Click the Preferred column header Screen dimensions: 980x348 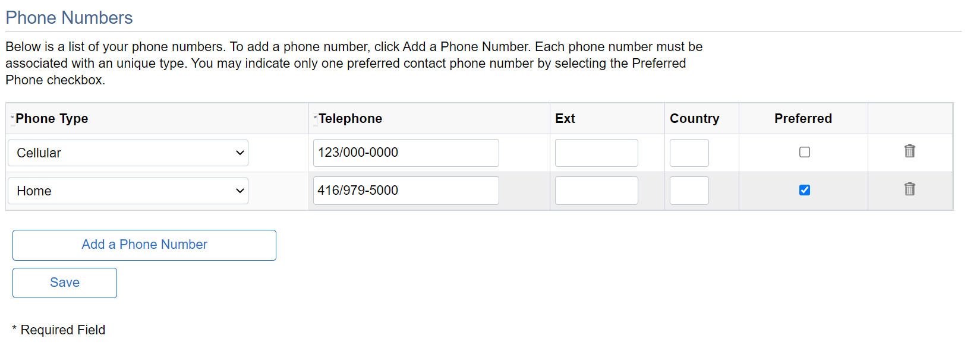coord(803,119)
